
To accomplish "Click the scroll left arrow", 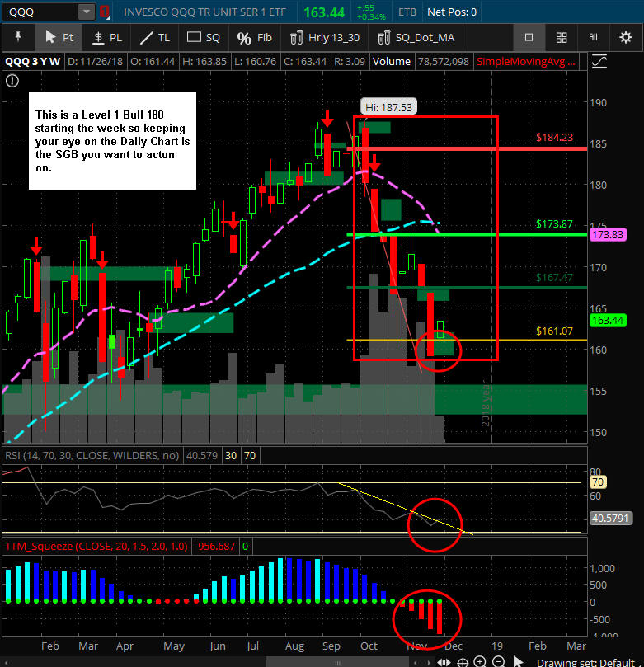I will (x=416, y=663).
